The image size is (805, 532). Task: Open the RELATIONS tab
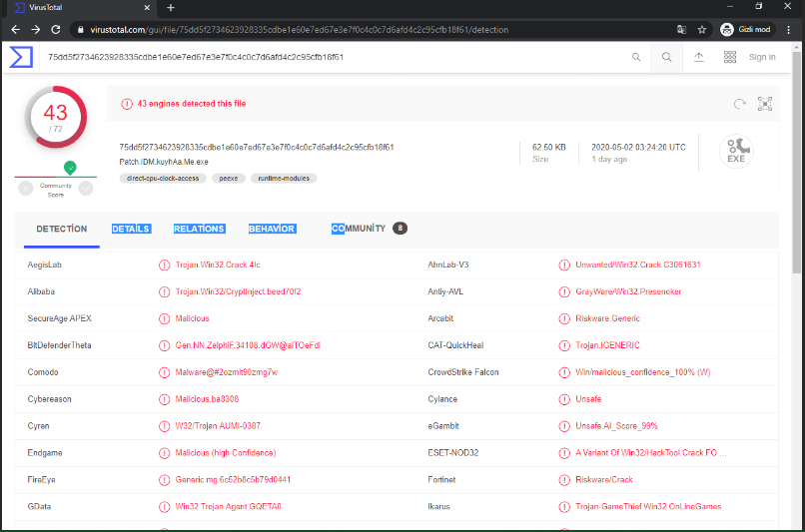199,229
